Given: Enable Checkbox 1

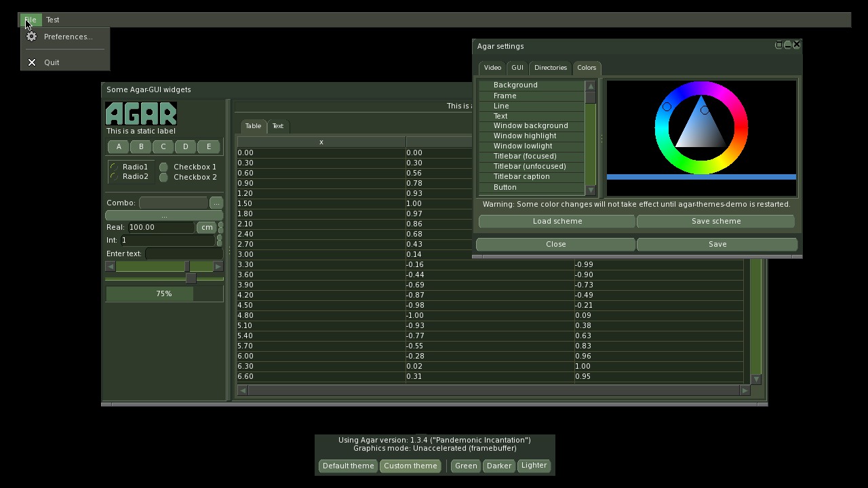Looking at the screenshot, I should tap(163, 167).
